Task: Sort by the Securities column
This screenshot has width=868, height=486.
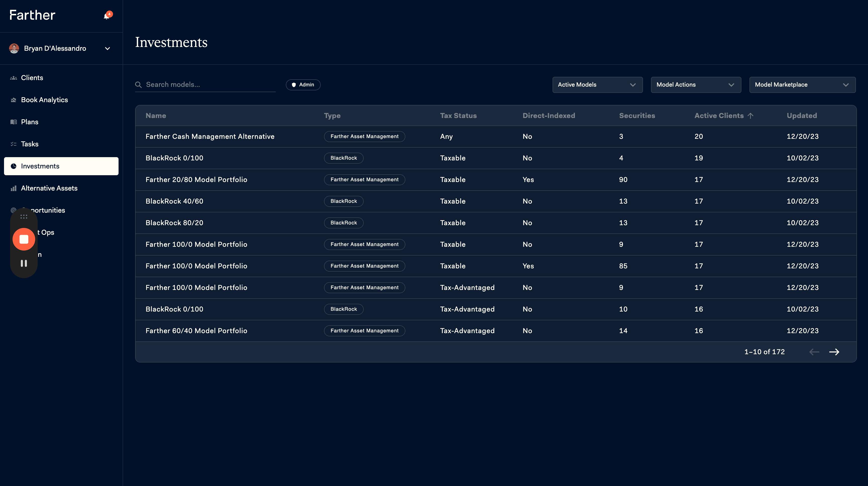Action: tap(637, 116)
